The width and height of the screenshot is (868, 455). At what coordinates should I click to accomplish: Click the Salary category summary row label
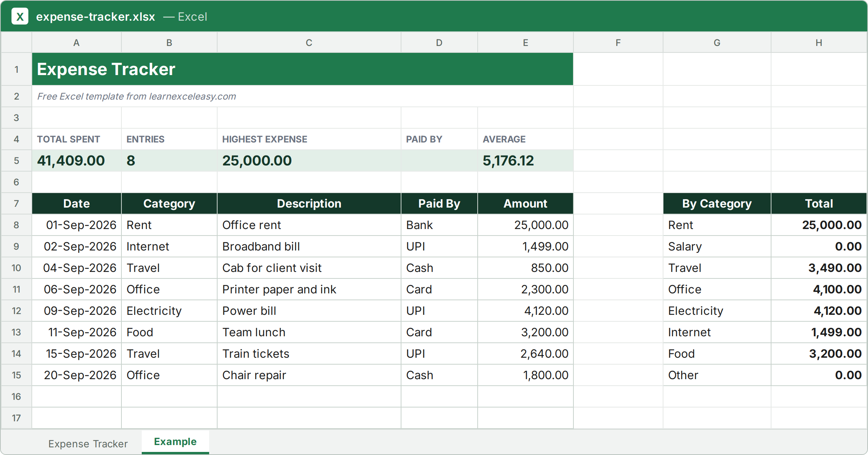(717, 246)
